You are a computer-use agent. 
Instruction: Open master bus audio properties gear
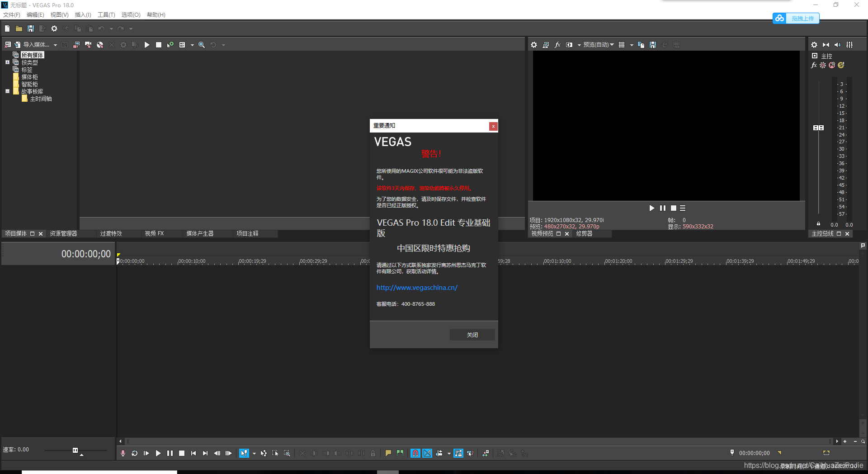tap(814, 45)
